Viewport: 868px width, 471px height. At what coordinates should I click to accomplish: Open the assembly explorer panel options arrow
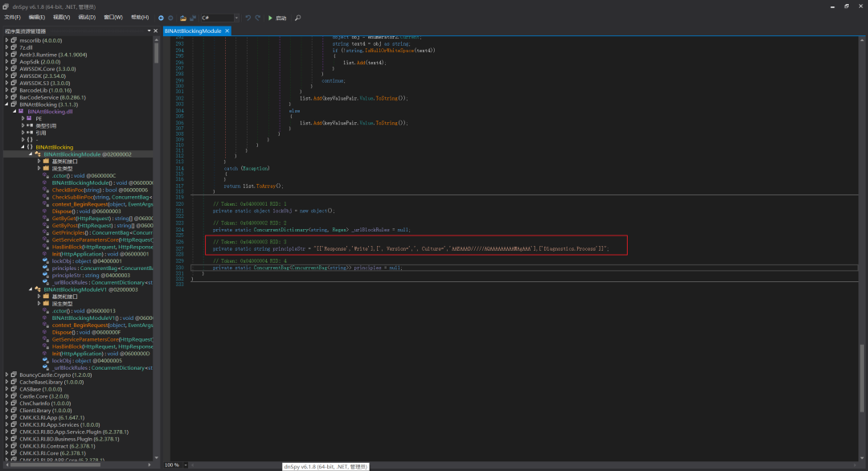click(149, 31)
